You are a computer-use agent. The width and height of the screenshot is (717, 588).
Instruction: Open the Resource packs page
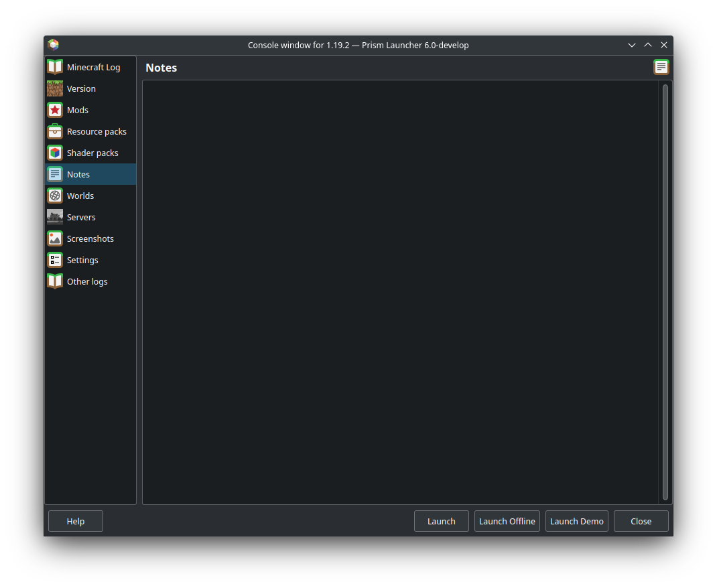point(90,131)
